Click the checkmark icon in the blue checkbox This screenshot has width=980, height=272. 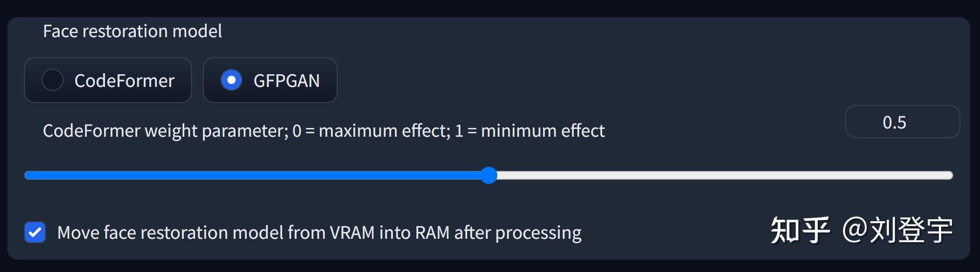pos(35,232)
